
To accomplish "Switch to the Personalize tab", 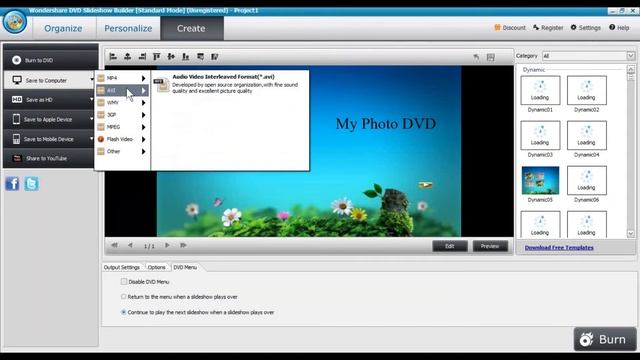I will [128, 28].
